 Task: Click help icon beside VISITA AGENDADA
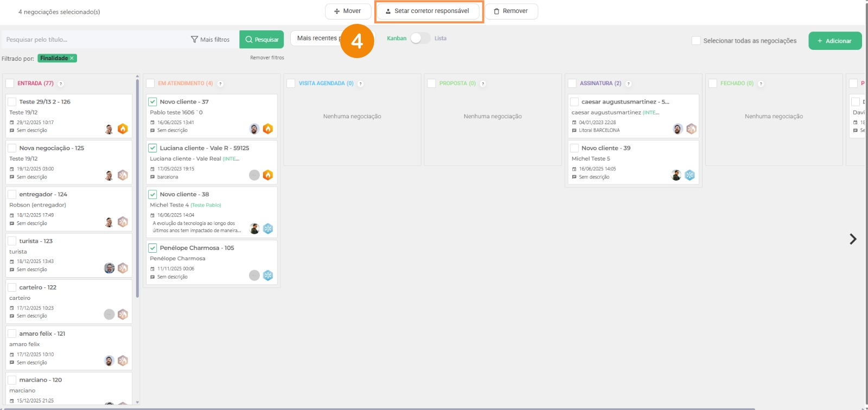pos(361,84)
